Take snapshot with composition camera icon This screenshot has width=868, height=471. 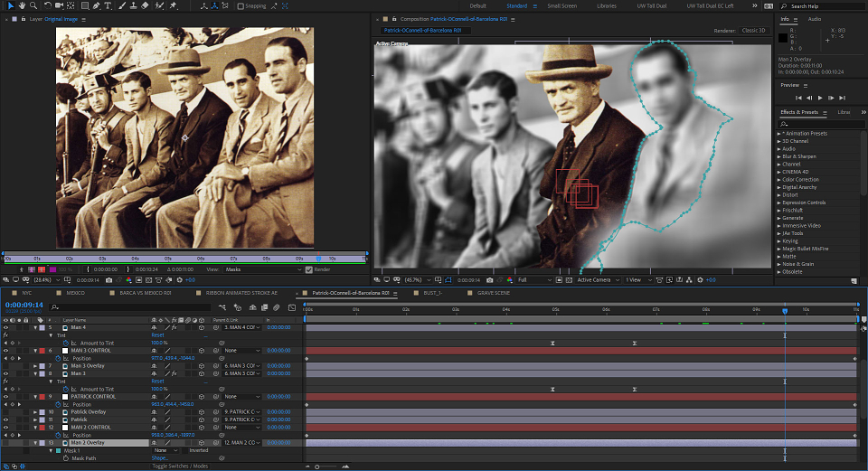click(489, 280)
